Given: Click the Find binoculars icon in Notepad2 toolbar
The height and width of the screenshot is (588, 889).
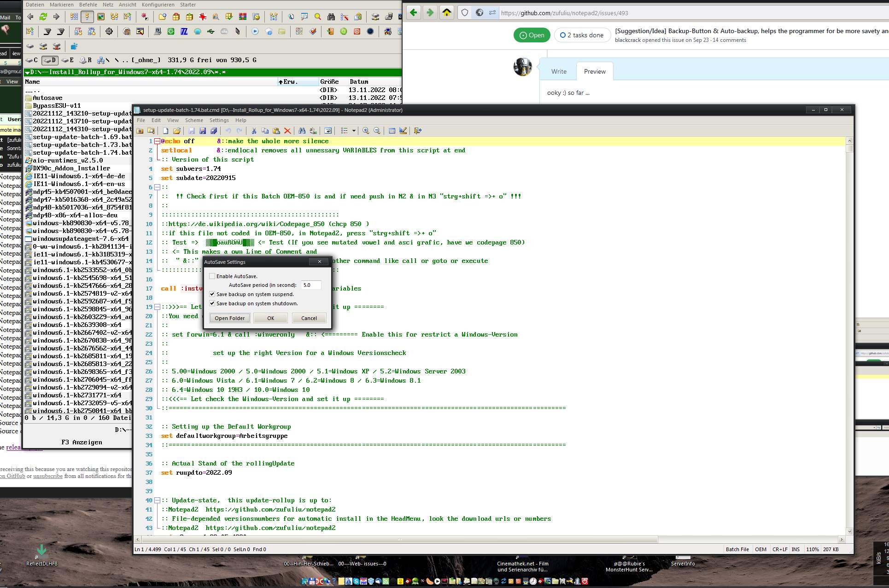Looking at the screenshot, I should [x=302, y=131].
